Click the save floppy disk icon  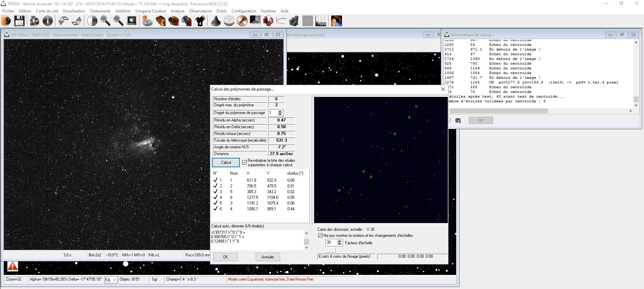point(19,21)
